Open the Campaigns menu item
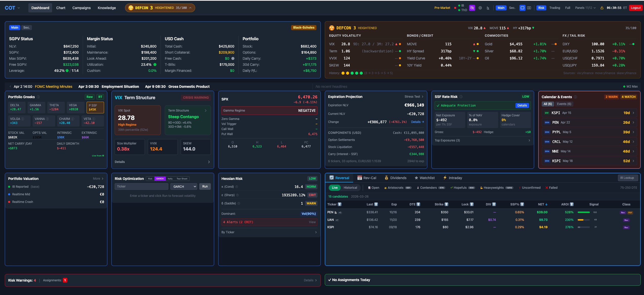The image size is (644, 295). tap(81, 8)
